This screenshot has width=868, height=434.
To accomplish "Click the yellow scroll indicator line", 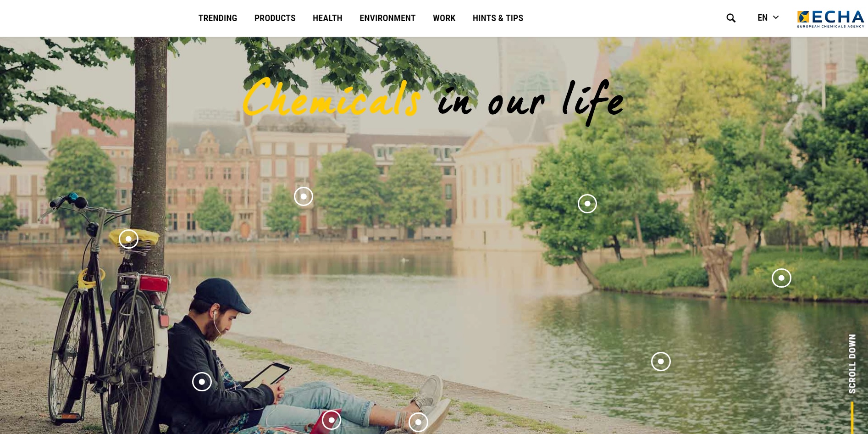I will (852, 418).
